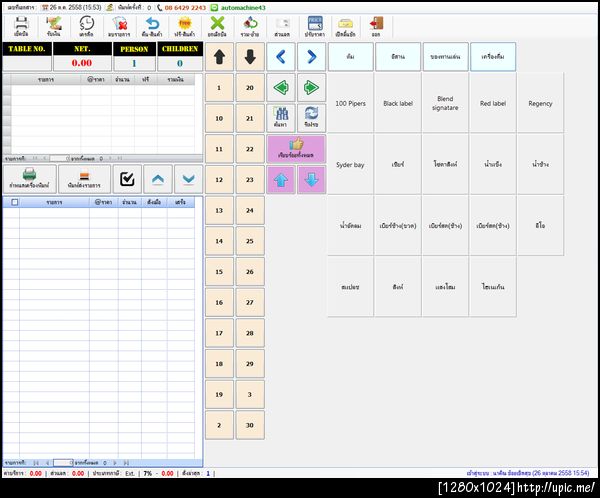Viewport: 600px width, 498px height.
Task: Click the merge-move table arrows icon
Action: (250, 26)
